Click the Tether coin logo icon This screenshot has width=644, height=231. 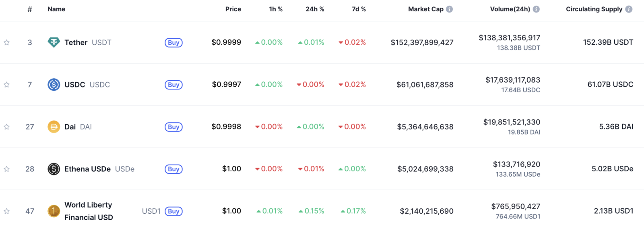pos(54,42)
